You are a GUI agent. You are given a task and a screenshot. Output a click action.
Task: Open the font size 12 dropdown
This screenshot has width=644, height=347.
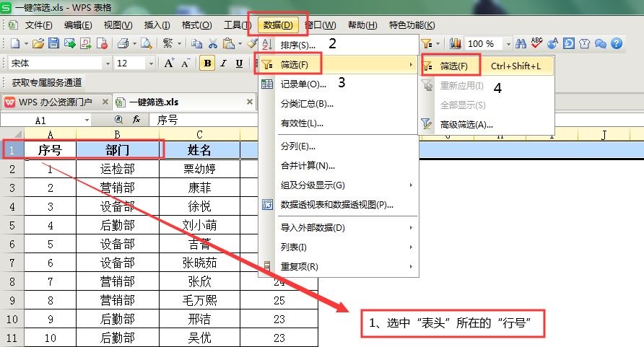click(x=151, y=63)
